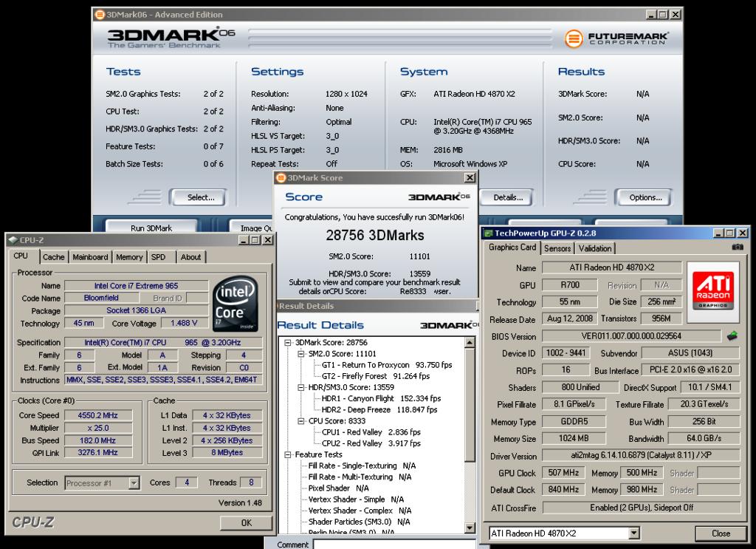Click the ATI Radeon logo in GPU-Z
756x549 pixels.
712,291
